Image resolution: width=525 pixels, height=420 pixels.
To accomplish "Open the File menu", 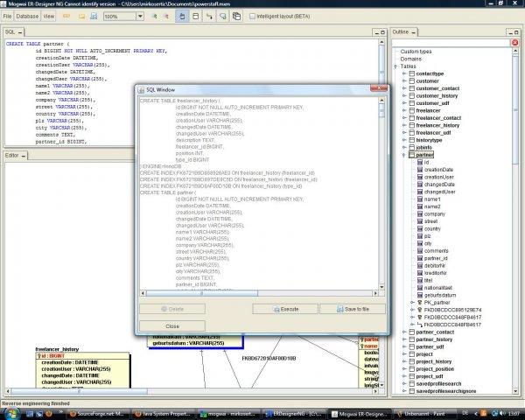I will (7, 16).
